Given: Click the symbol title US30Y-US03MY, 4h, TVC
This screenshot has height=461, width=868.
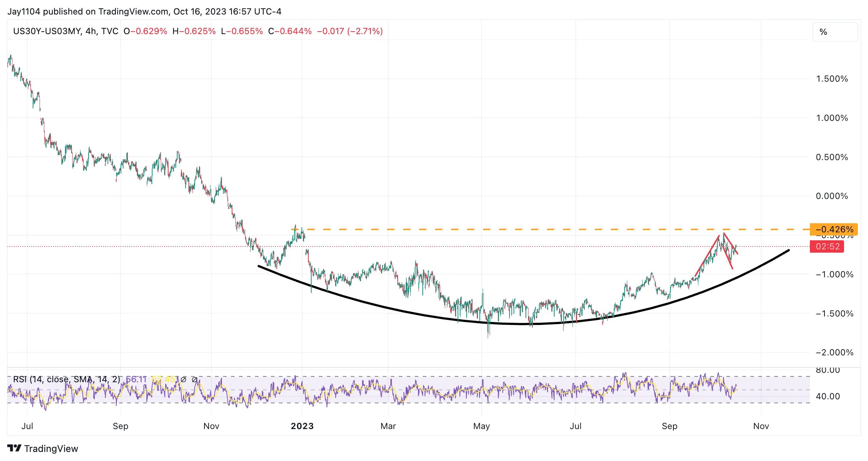Looking at the screenshot, I should click(66, 31).
